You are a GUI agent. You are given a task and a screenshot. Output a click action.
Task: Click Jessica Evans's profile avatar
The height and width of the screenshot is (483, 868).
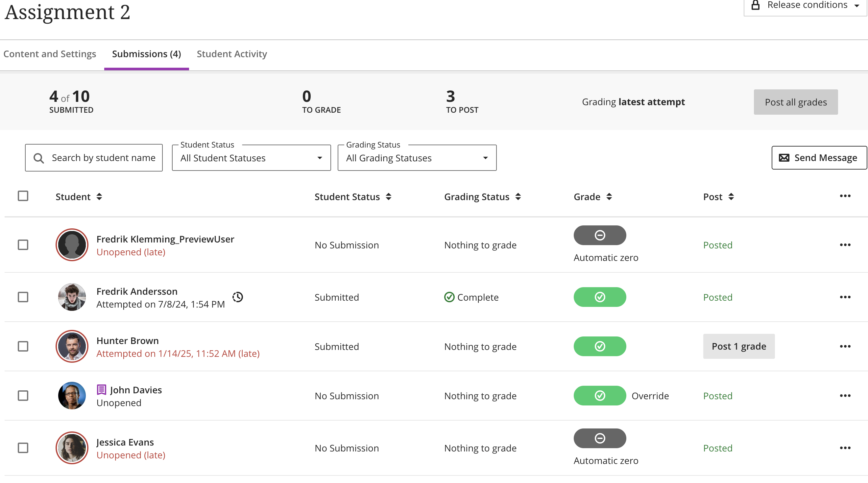pos(72,448)
